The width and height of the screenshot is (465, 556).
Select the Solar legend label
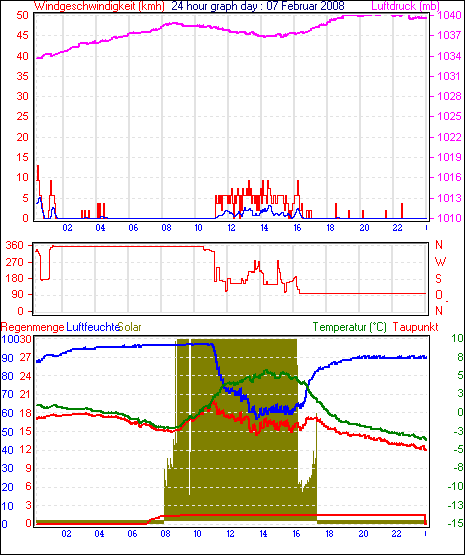tap(130, 327)
